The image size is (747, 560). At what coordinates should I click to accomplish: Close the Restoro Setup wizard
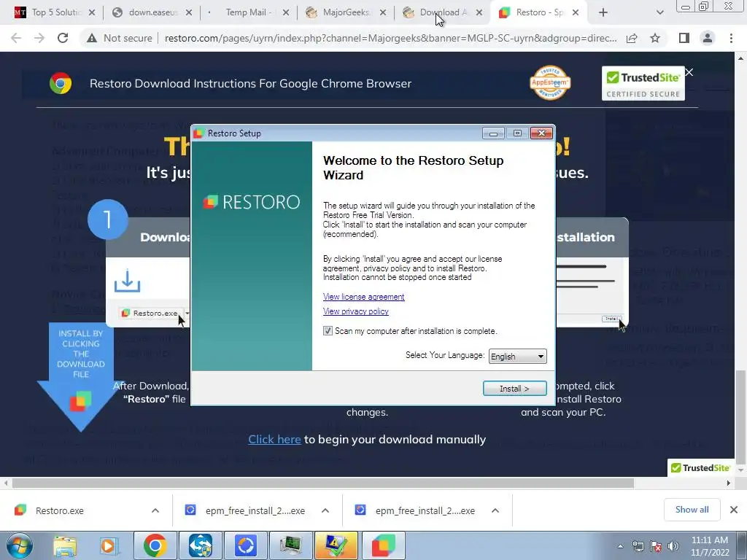point(542,133)
